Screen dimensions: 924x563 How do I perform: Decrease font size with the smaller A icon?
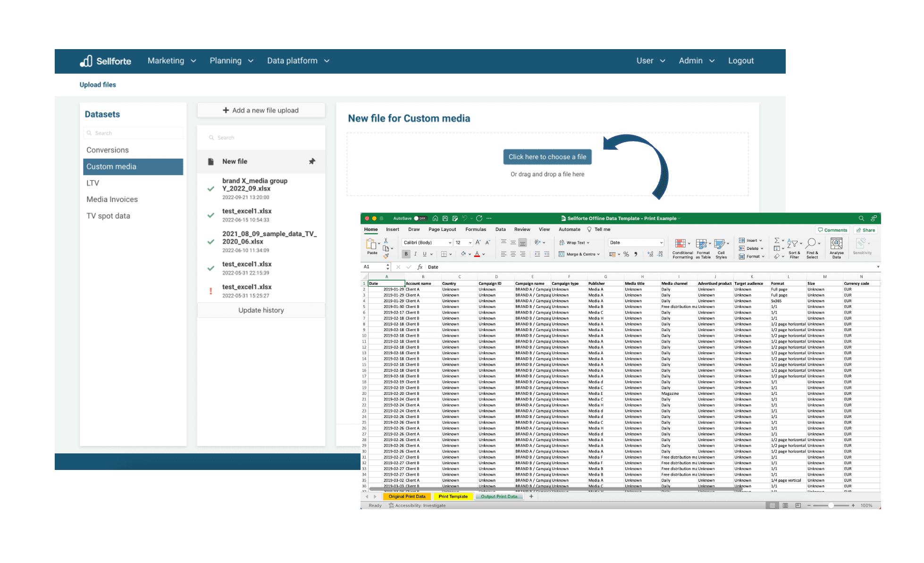click(488, 242)
